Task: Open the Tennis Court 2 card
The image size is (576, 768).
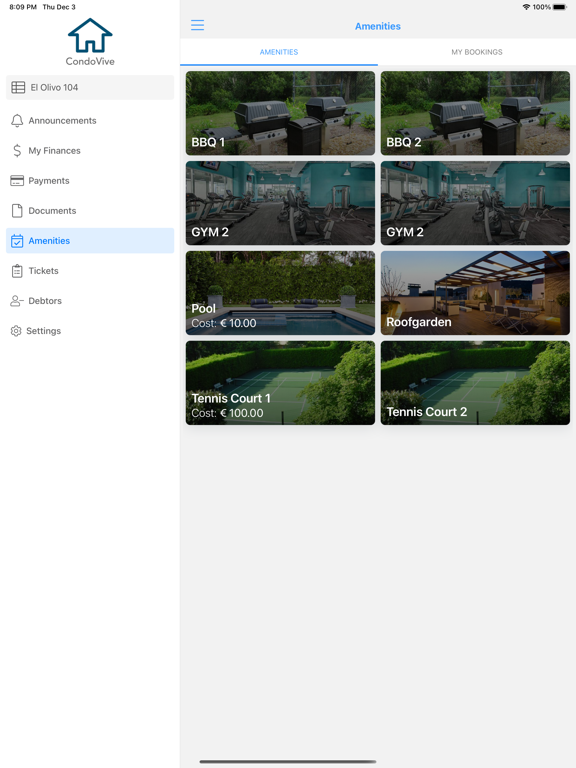Action: tap(475, 383)
